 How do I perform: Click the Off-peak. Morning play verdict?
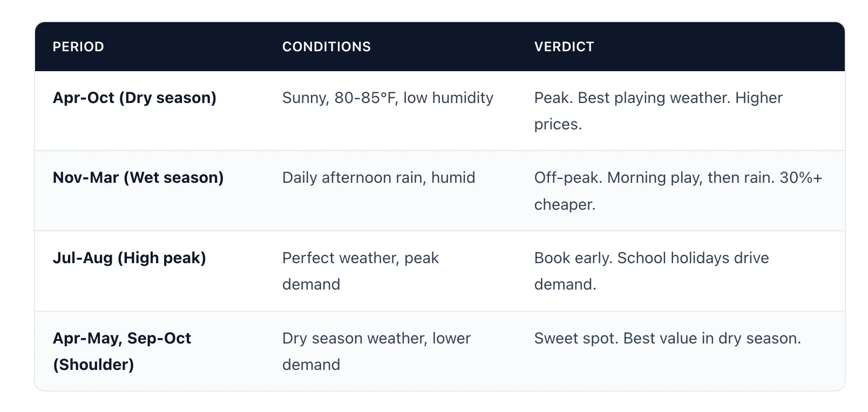(678, 191)
